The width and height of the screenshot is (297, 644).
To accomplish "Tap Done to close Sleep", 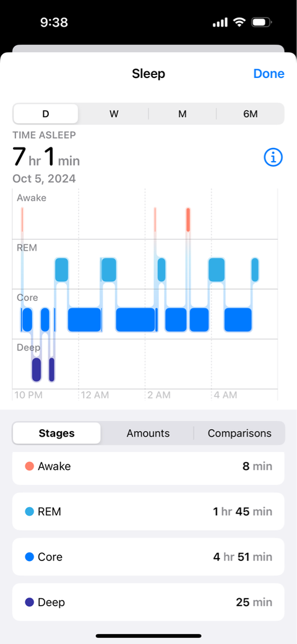I will coord(269,74).
